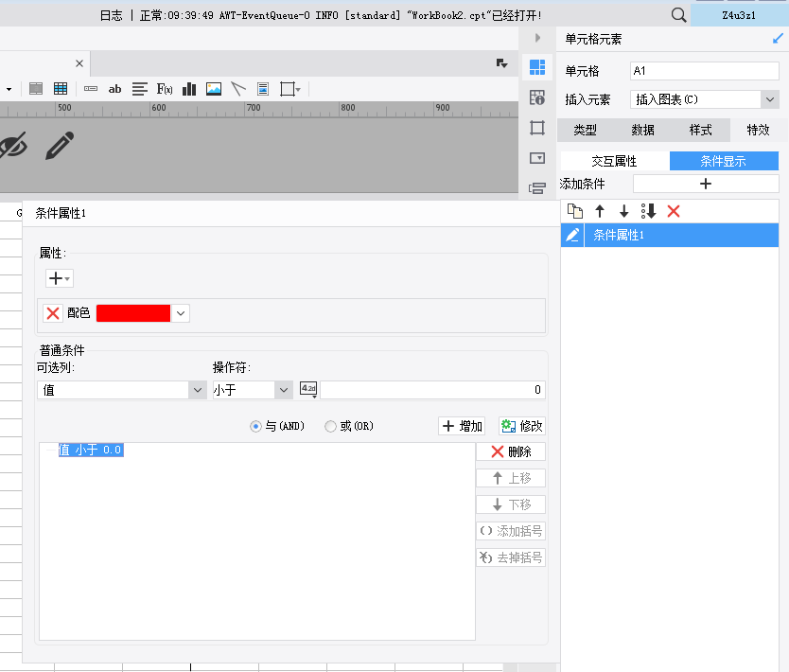Image resolution: width=789 pixels, height=672 pixels.
Task: Edit 条件属性1 pencil icon
Action: tap(572, 235)
